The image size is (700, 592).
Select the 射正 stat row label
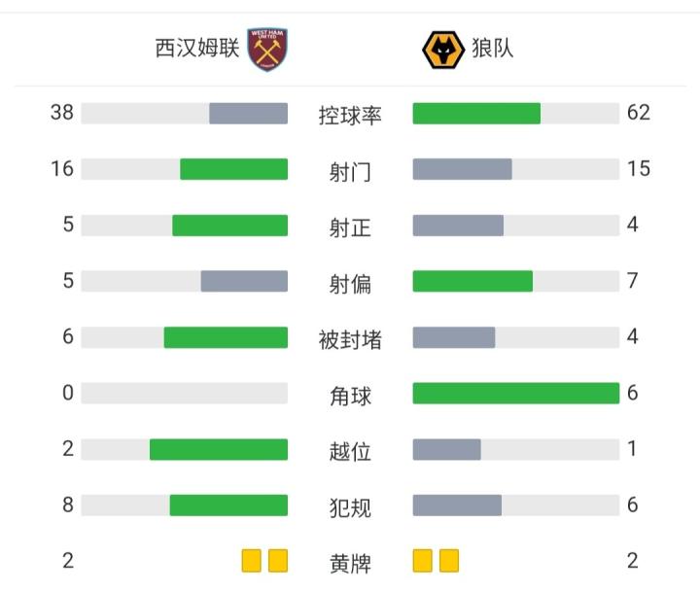click(x=350, y=227)
